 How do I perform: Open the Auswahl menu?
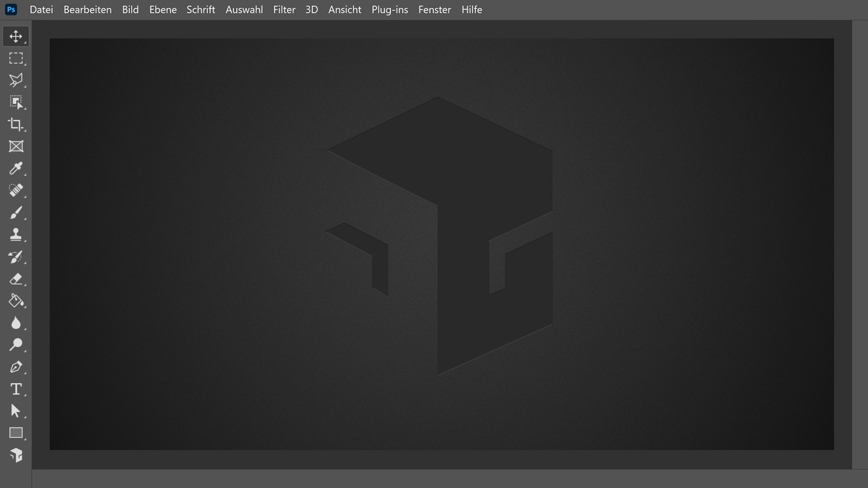pos(244,9)
